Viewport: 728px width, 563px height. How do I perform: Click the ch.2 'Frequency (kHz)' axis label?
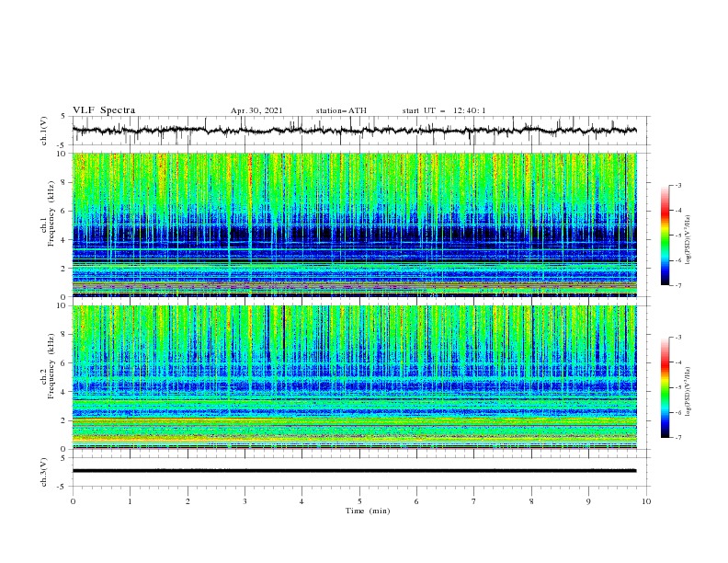tap(51, 367)
